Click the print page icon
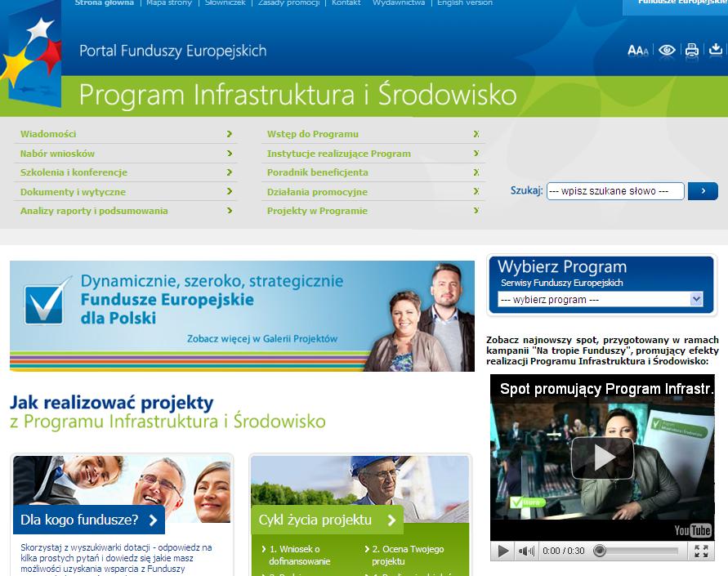Image resolution: width=728 pixels, height=576 pixels. pos(692,49)
